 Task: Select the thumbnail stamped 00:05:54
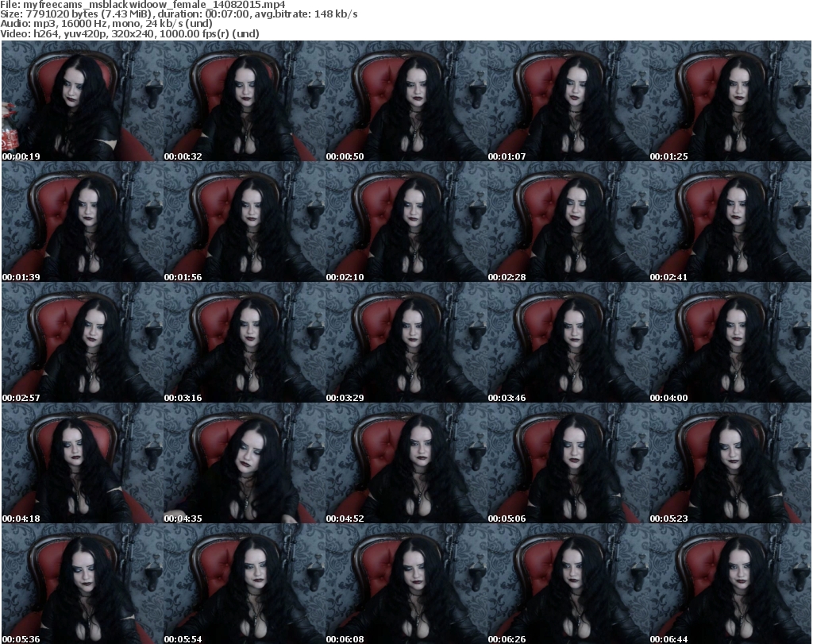coord(245,584)
